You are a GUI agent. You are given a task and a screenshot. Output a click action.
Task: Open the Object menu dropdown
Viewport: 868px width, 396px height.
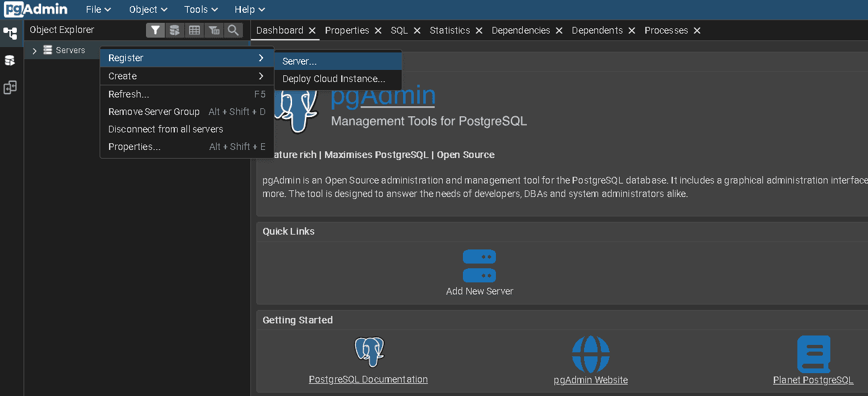click(148, 9)
